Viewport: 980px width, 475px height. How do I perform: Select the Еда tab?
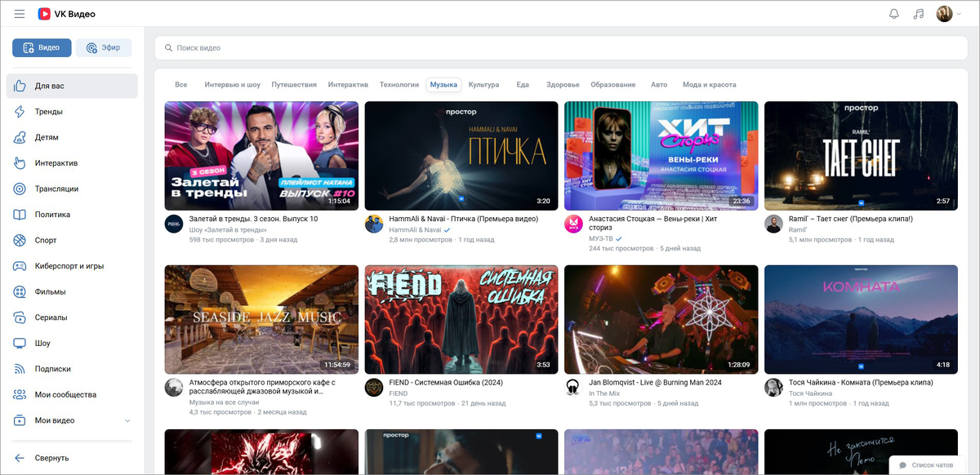click(x=523, y=85)
